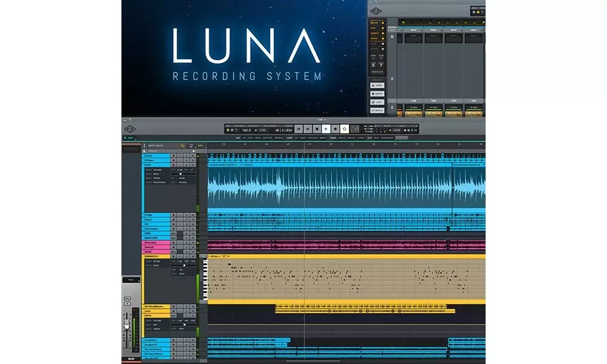This screenshot has height=364, width=607.
Task: Apply X FADE from the Fades group
Action: [x=361, y=138]
